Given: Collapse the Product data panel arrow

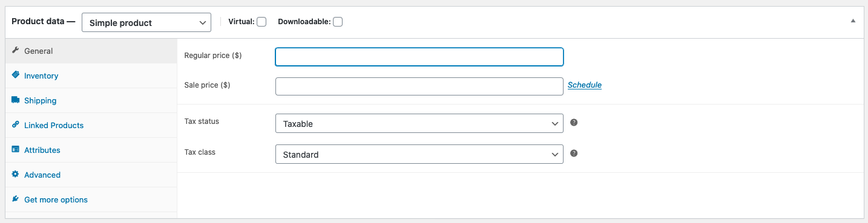Looking at the screenshot, I should click(853, 21).
